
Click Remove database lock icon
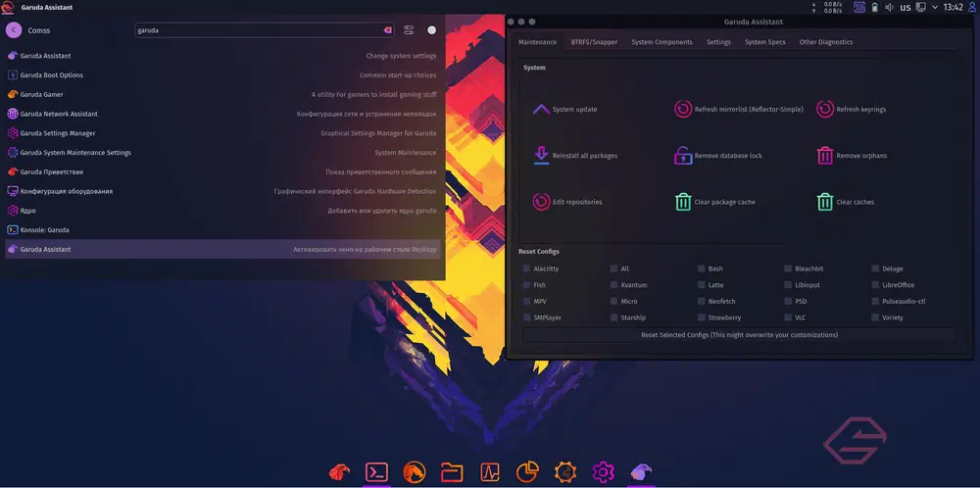pyautogui.click(x=683, y=156)
